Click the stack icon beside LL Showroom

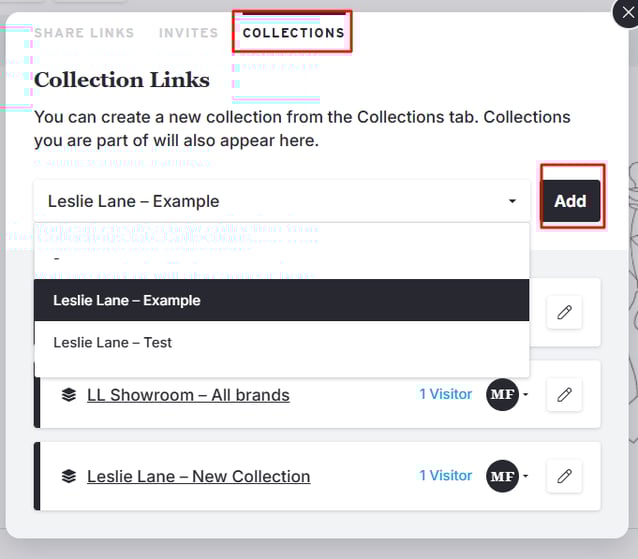68,395
